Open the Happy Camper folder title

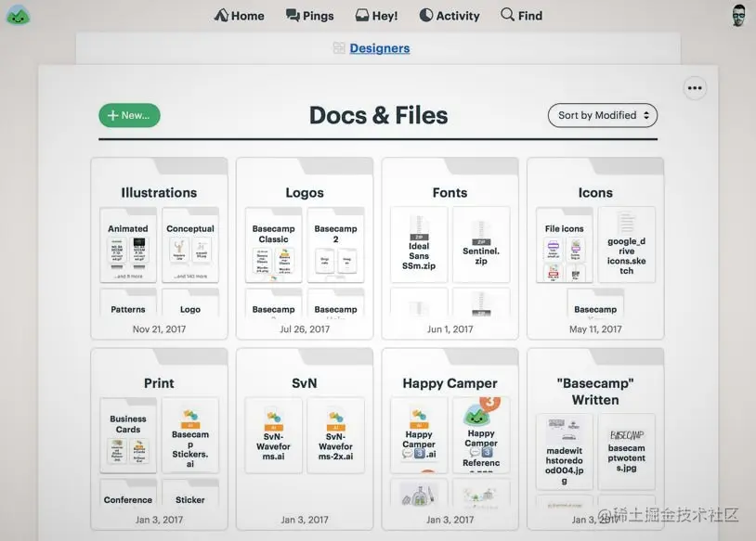(x=450, y=383)
